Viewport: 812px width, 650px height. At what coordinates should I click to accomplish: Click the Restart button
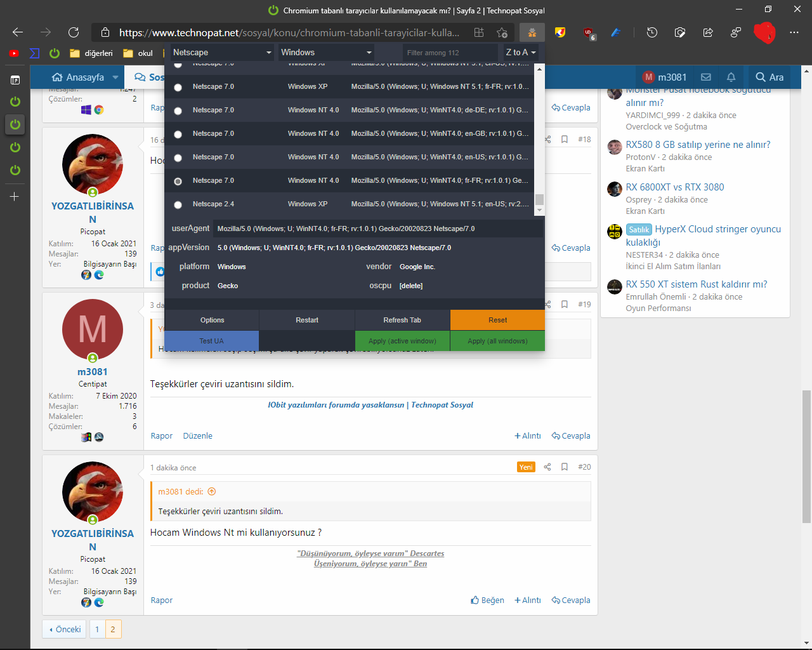point(307,320)
